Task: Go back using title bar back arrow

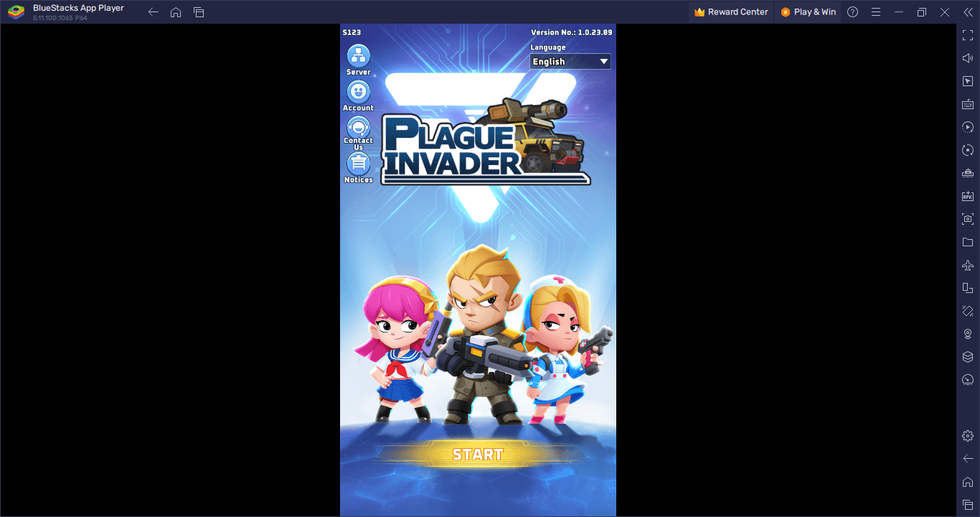Action: [x=153, y=12]
